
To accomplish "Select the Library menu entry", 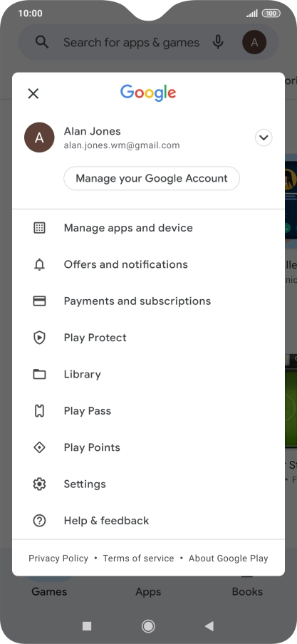I will point(148,374).
